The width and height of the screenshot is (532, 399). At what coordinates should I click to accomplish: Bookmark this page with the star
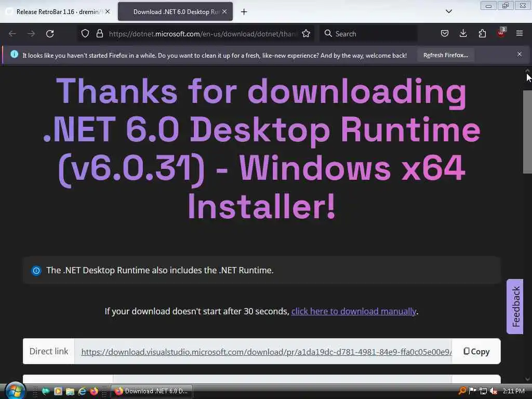click(306, 34)
